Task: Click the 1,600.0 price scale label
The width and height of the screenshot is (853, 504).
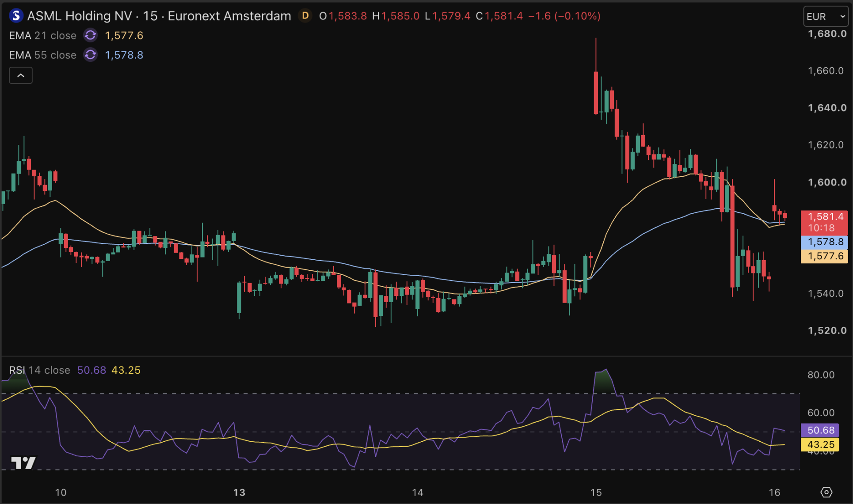Action: point(827,182)
